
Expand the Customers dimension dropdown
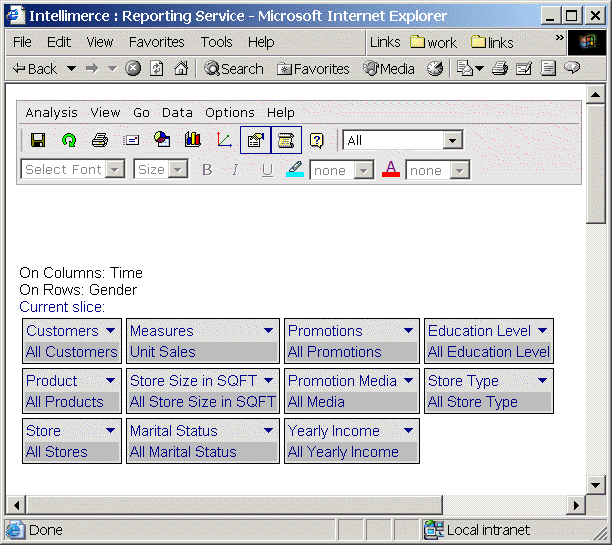tap(110, 331)
